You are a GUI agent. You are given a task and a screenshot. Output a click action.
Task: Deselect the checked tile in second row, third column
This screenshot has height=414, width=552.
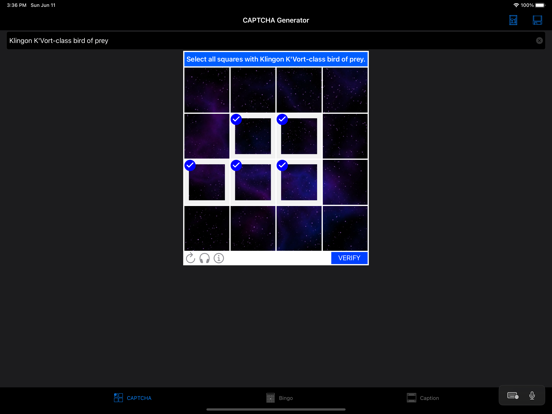point(299,136)
